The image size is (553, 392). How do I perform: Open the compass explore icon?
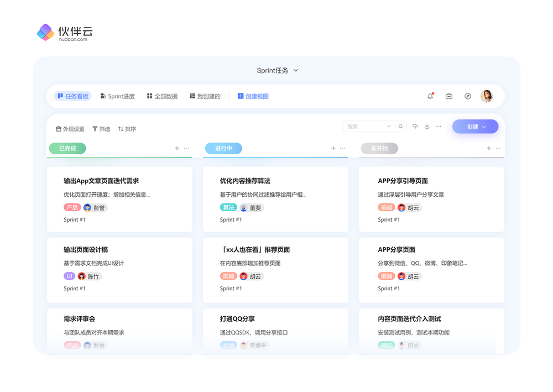click(468, 96)
